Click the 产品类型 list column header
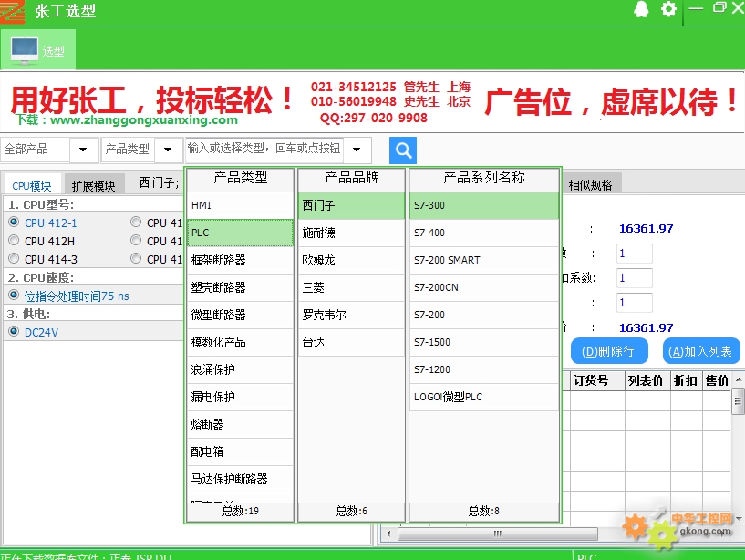This screenshot has width=745, height=560. (x=240, y=178)
